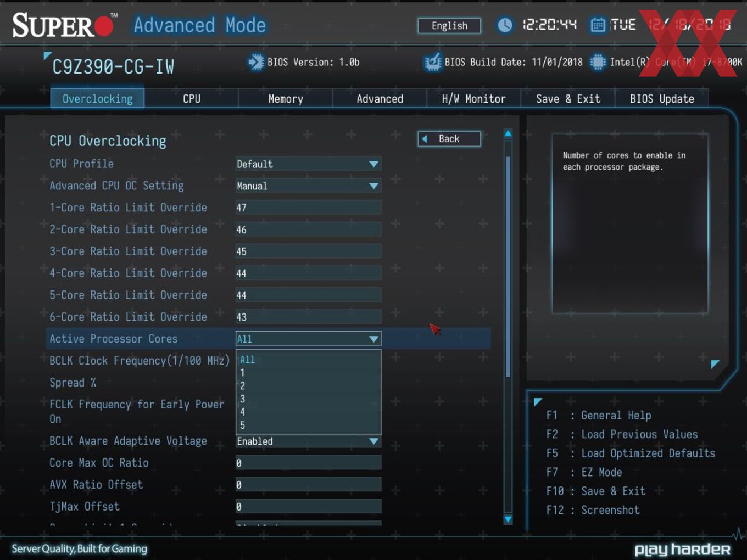Click the scroll up arrow icon
Image resolution: width=747 pixels, height=560 pixels.
pyautogui.click(x=508, y=133)
